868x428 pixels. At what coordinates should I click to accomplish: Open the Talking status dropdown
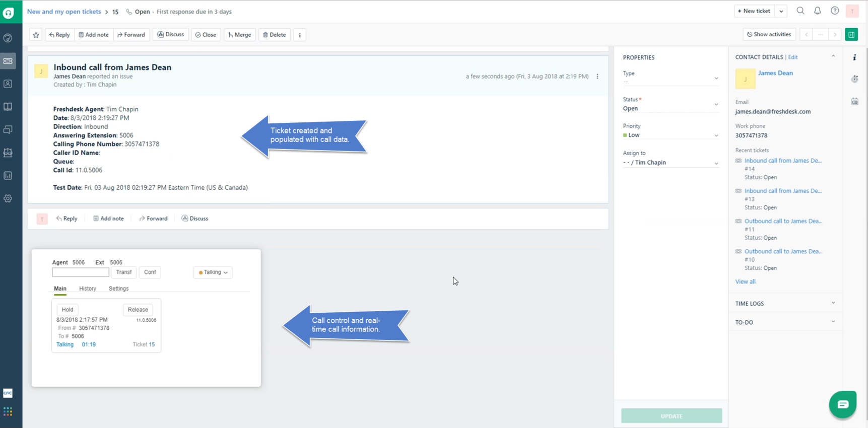click(x=213, y=272)
